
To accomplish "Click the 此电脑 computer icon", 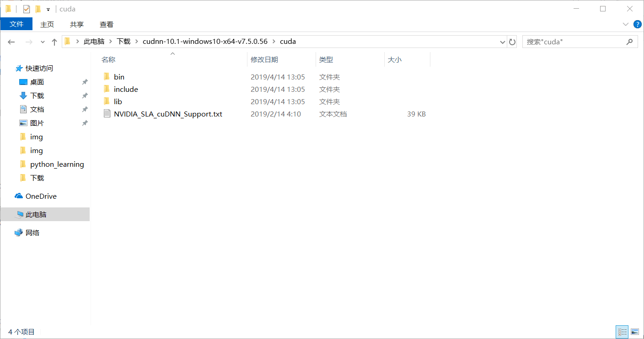I will [20, 214].
